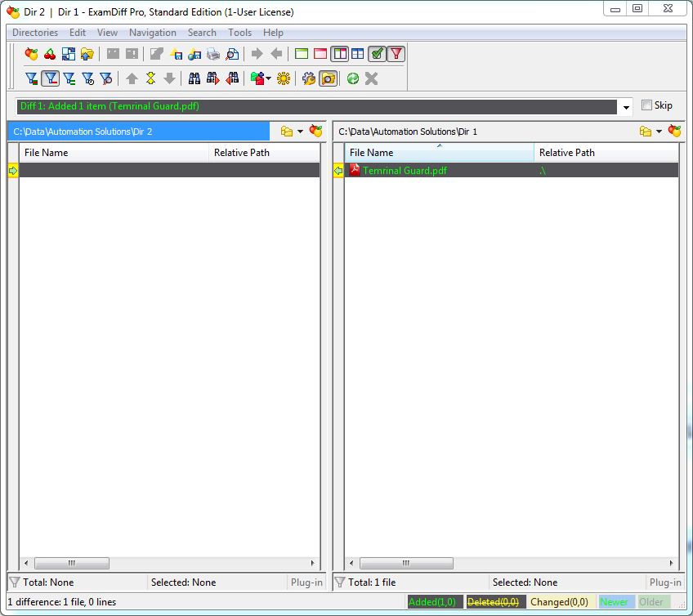Image resolution: width=693 pixels, height=616 pixels.
Task: Browse folder icon for Dir 1 pane
Action: pyautogui.click(x=646, y=132)
